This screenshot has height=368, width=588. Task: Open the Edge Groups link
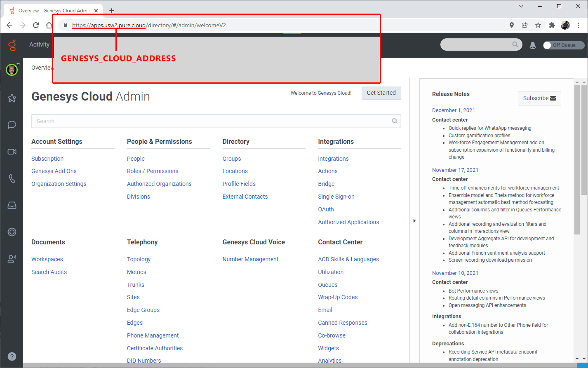tap(143, 310)
